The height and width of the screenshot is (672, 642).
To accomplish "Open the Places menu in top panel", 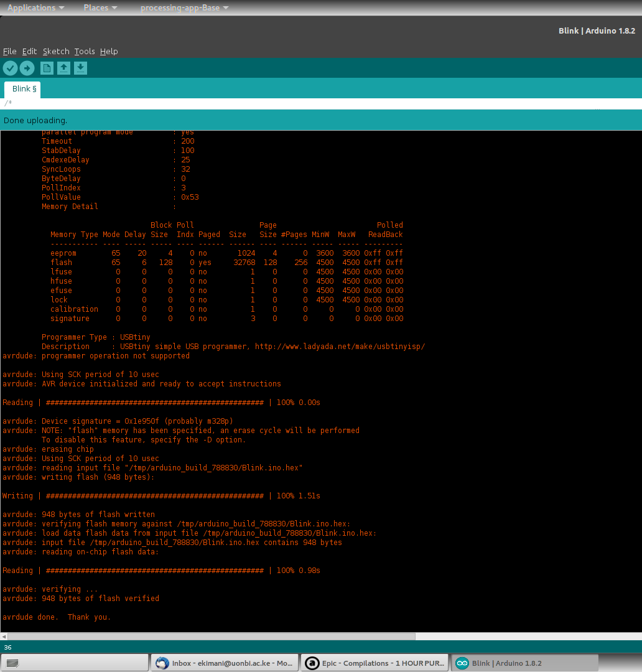I will coord(100,7).
